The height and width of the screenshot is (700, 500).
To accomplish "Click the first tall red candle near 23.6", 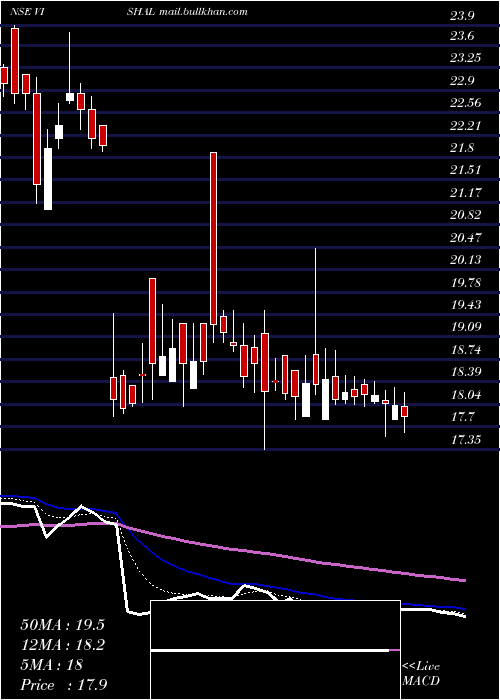I will point(15,61).
